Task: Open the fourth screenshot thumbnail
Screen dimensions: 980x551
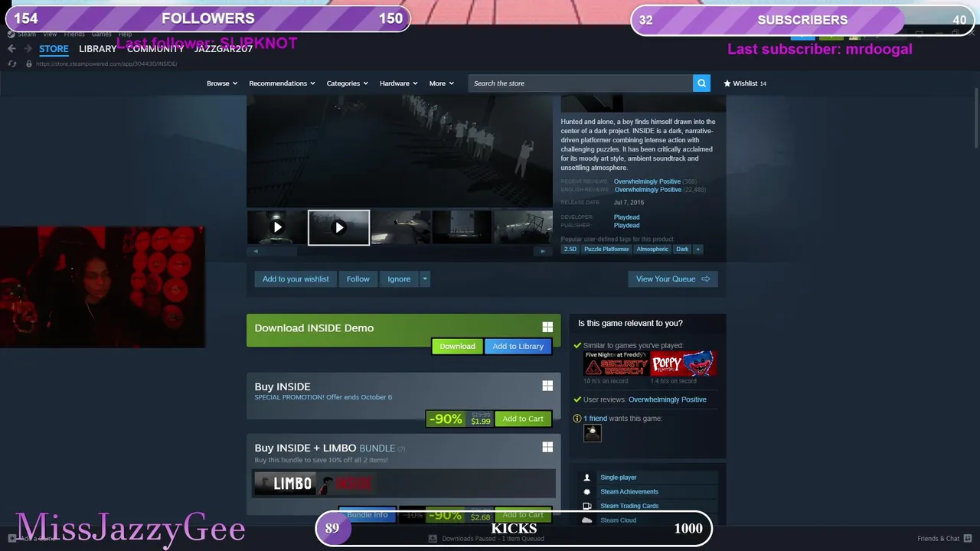Action: pos(462,227)
